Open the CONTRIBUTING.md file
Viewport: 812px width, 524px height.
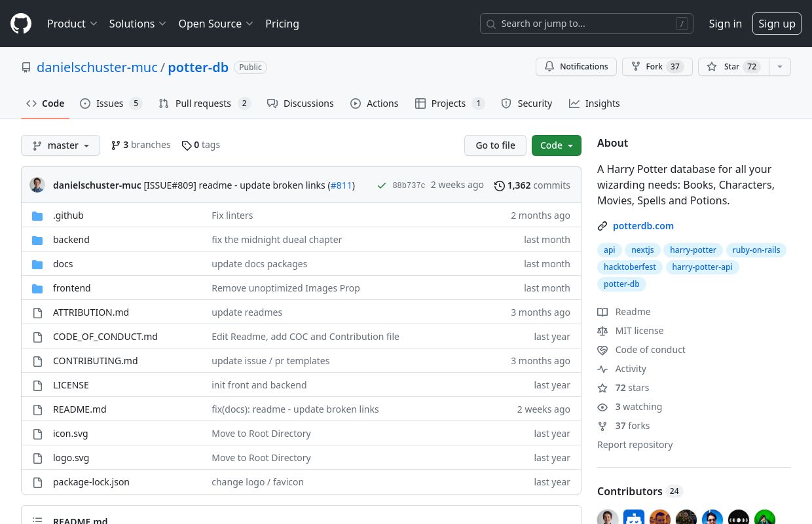96,361
